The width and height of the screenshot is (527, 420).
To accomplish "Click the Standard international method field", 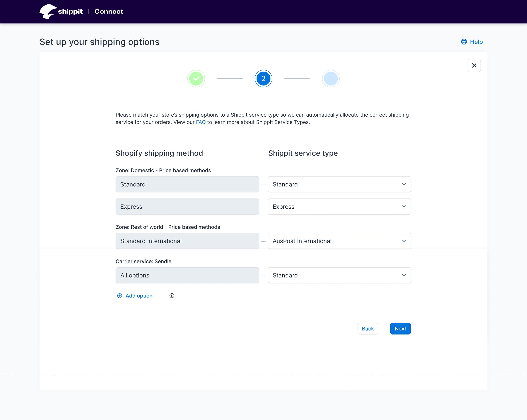I will tap(187, 241).
